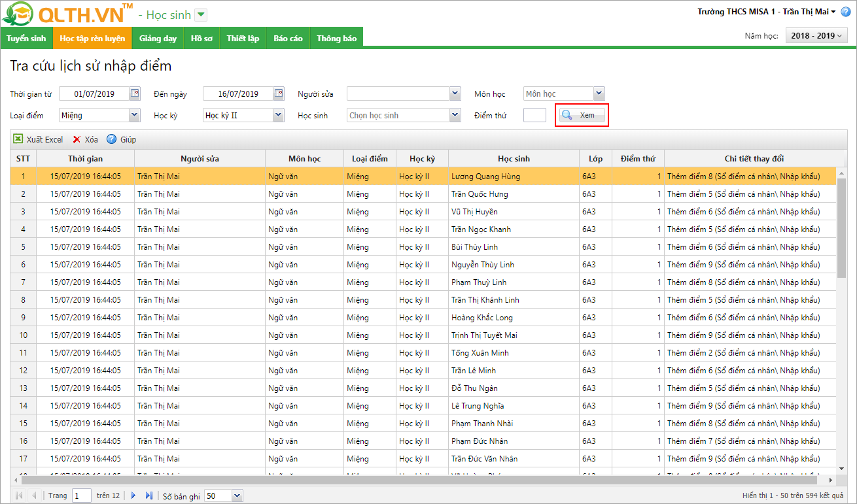Click the calendar icon beside start date
Screen dimensions: 857x504
tap(135, 93)
